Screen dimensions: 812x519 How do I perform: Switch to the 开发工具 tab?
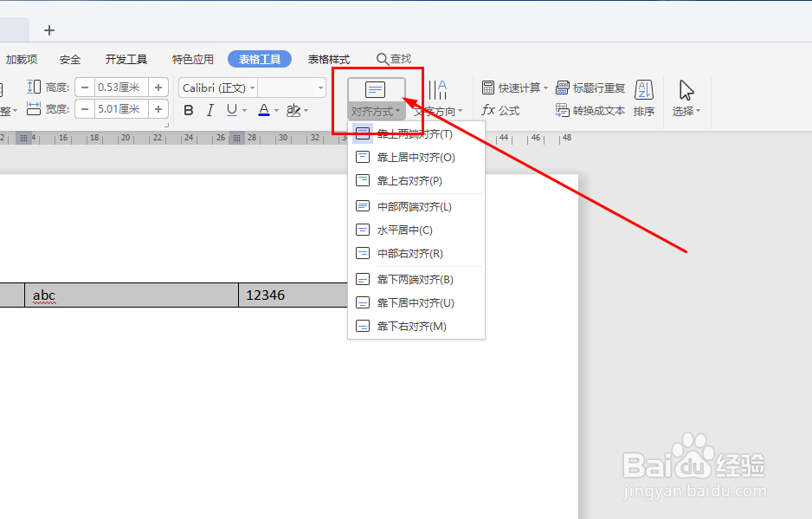(126, 60)
